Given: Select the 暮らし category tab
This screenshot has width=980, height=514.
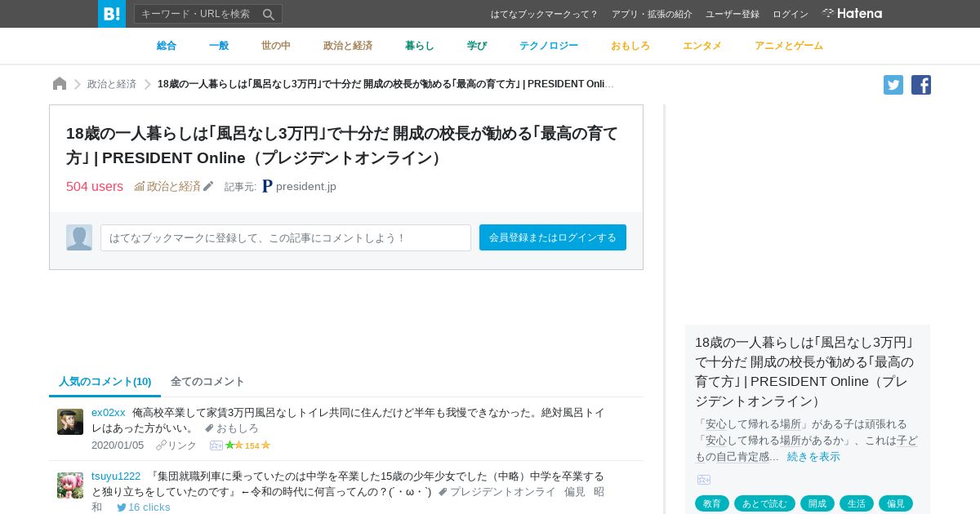Looking at the screenshot, I should (420, 46).
